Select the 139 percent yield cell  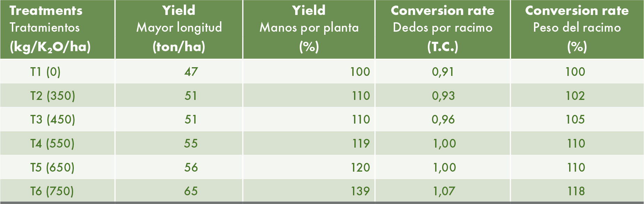tap(360, 191)
